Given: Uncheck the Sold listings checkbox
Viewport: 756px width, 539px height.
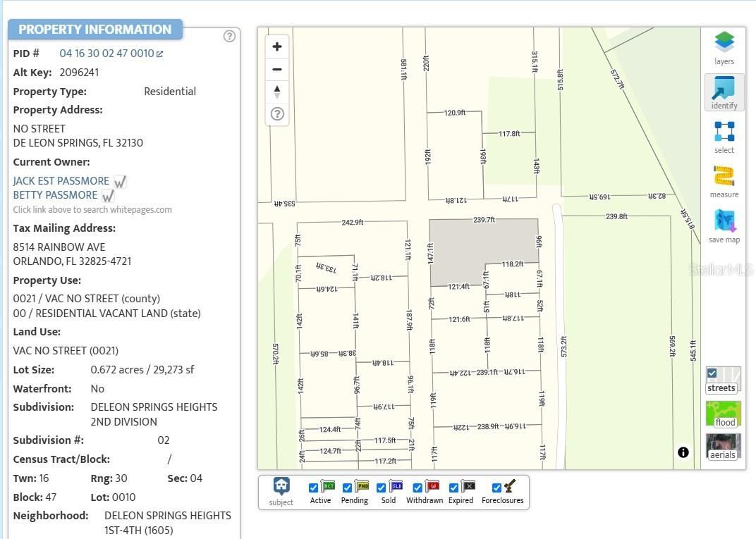Looking at the screenshot, I should point(382,488).
